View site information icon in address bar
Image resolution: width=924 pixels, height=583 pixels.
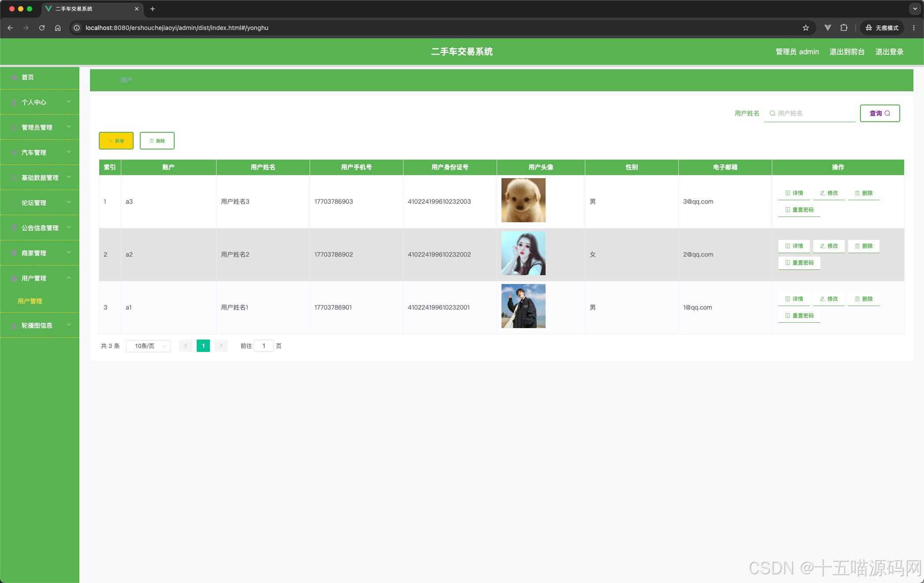tap(77, 28)
